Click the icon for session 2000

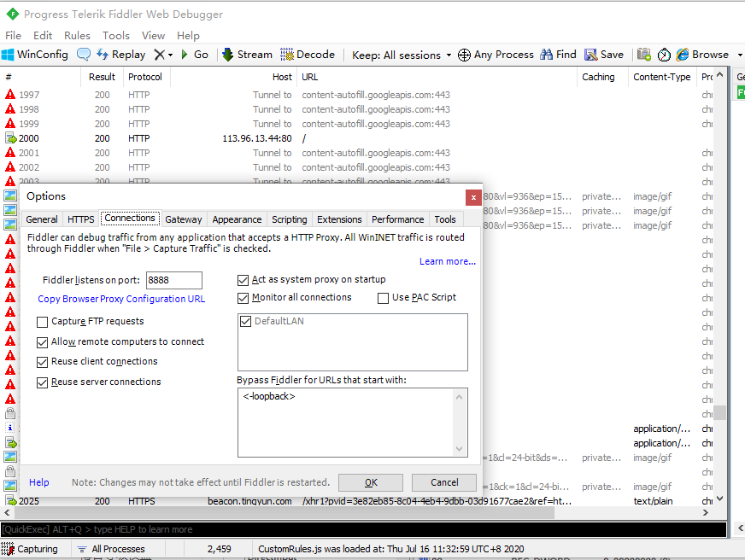tap(10, 138)
